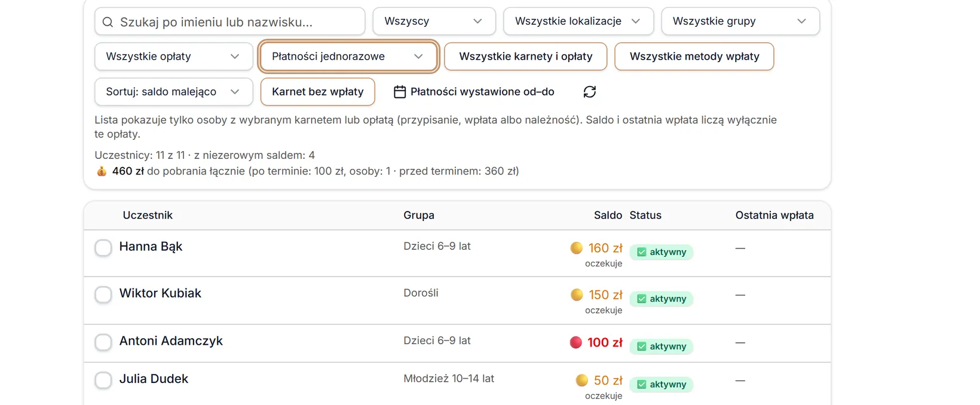This screenshot has height=405, width=980.
Task: Select Hanna Bąk's checkbox
Action: tap(103, 247)
